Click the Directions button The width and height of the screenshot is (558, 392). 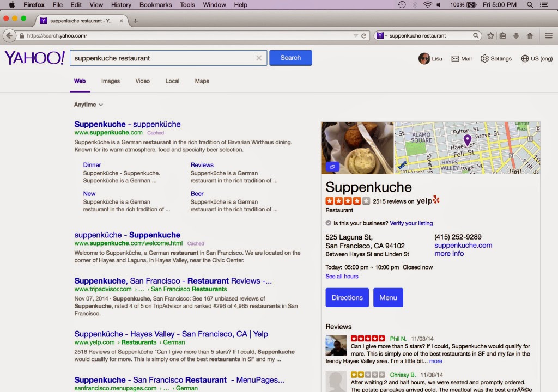[347, 297]
